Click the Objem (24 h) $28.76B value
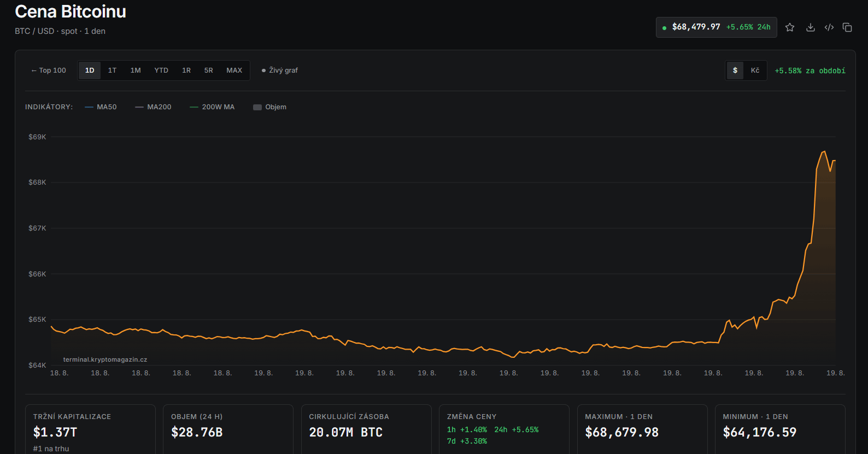The height and width of the screenshot is (454, 868). 197,432
